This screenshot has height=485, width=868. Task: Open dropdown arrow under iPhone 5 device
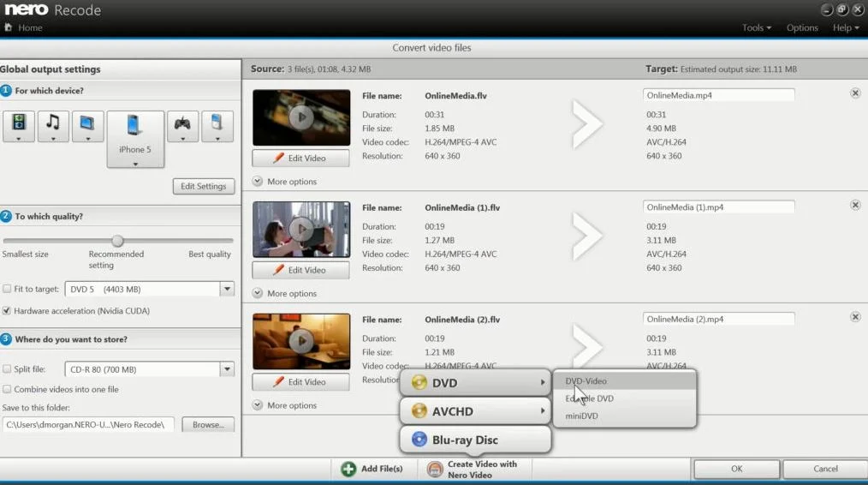(x=135, y=164)
